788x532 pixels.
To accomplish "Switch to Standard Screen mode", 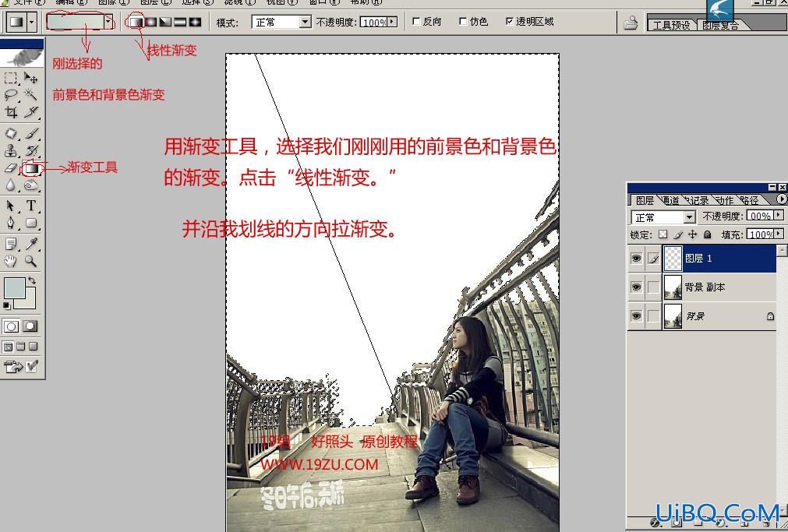I will point(8,347).
